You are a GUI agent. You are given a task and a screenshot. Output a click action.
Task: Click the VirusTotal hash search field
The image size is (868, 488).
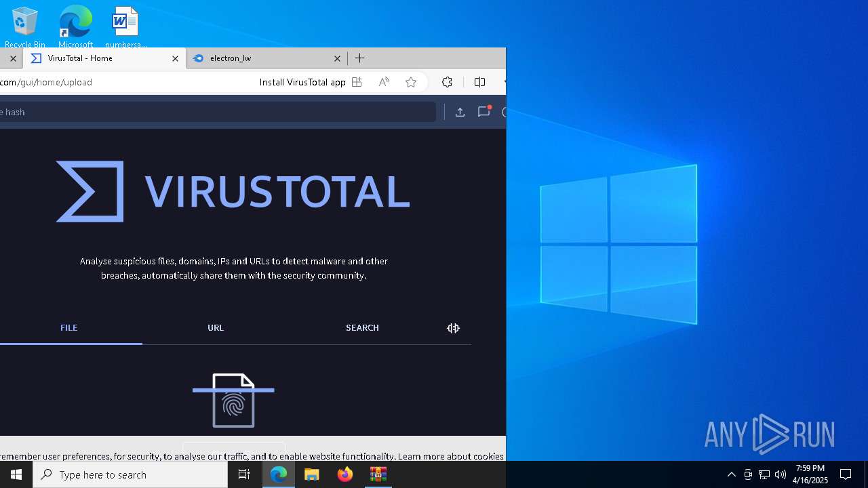(217, 112)
